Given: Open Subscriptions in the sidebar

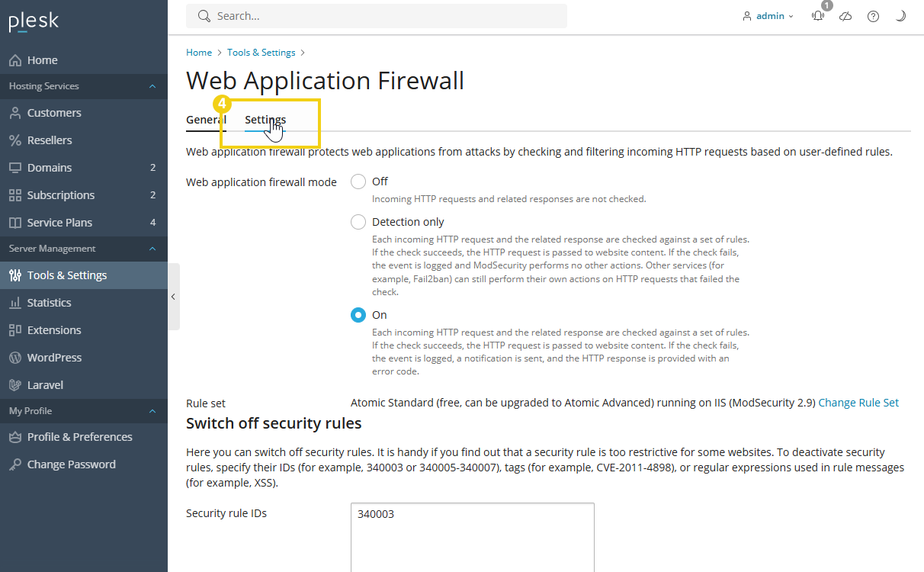Looking at the screenshot, I should 84,195.
